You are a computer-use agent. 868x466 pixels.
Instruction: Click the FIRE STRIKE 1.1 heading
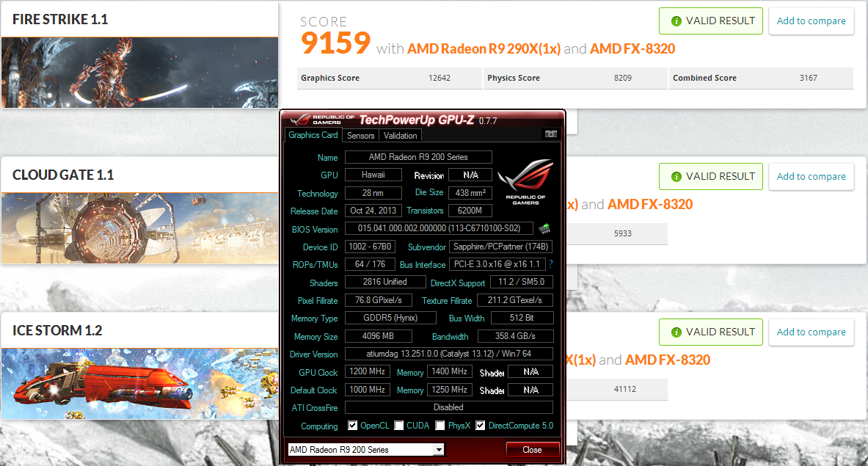coord(60,19)
